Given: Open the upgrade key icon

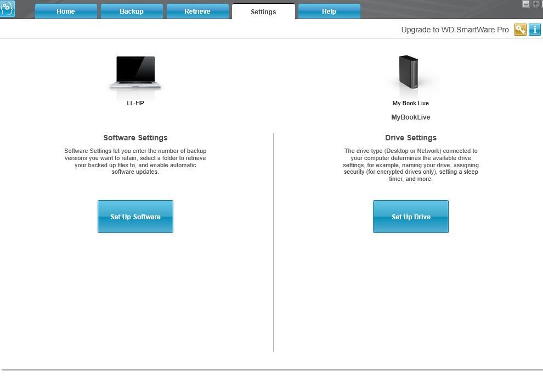Looking at the screenshot, I should click(x=520, y=30).
